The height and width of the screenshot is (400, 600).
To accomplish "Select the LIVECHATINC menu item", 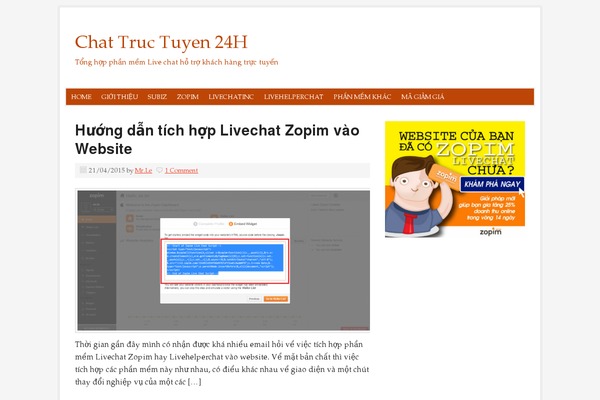I will coord(231,97).
